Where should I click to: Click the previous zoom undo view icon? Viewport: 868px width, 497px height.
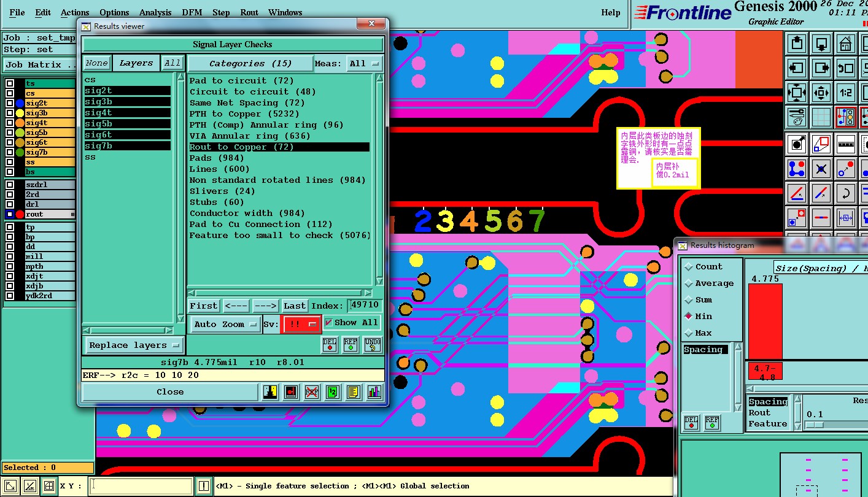pyautogui.click(x=846, y=67)
